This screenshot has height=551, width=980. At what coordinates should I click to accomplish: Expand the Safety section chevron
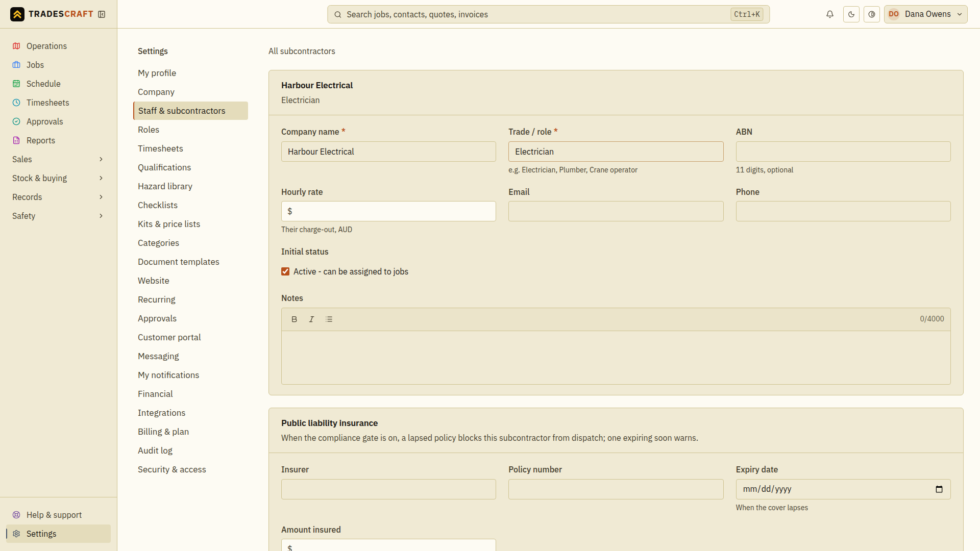pyautogui.click(x=101, y=216)
